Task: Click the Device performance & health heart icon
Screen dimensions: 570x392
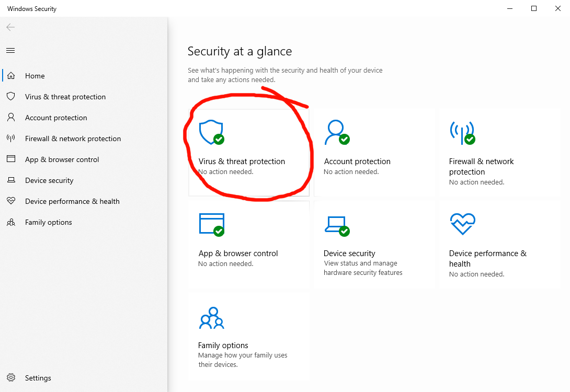Action: [x=10, y=201]
